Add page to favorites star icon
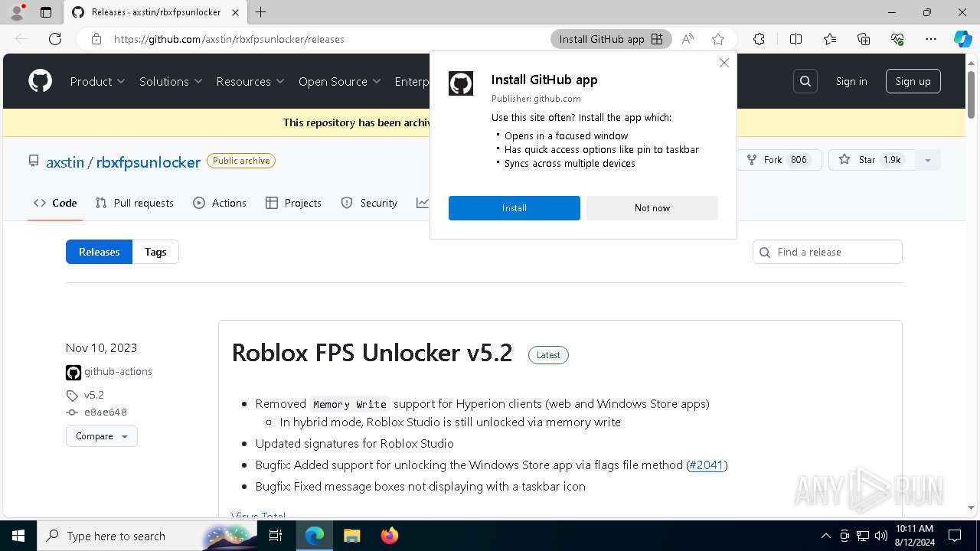The height and width of the screenshot is (551, 980). coord(718,39)
